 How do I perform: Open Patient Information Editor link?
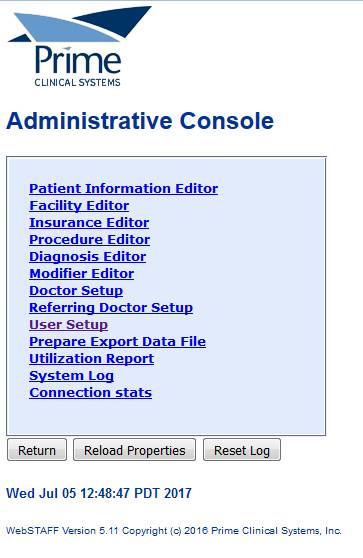coord(123,189)
